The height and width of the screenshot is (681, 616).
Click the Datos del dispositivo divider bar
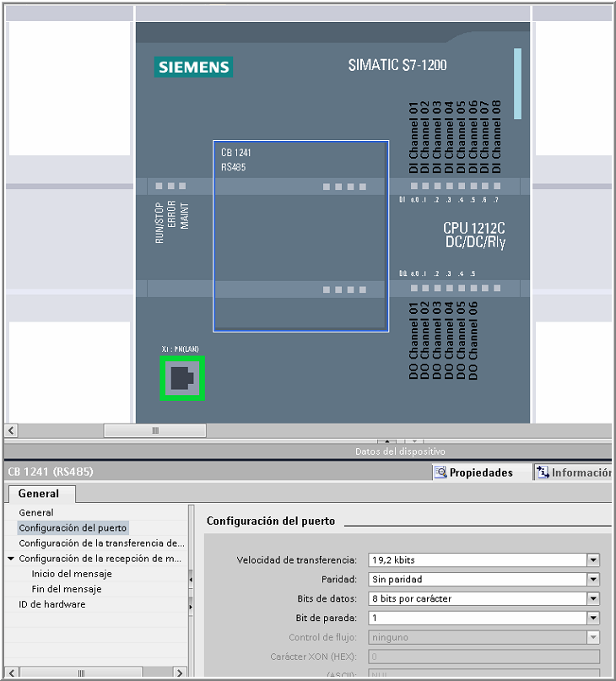[399, 451]
